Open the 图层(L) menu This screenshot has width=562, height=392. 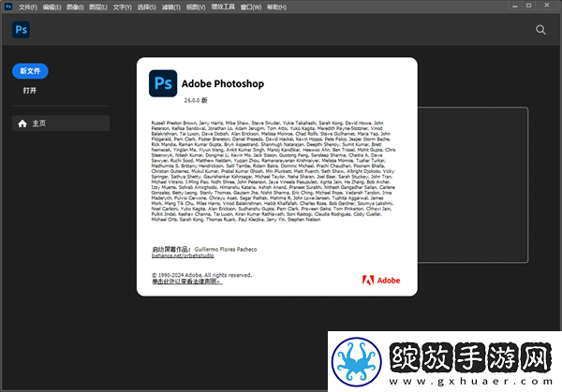[98, 7]
